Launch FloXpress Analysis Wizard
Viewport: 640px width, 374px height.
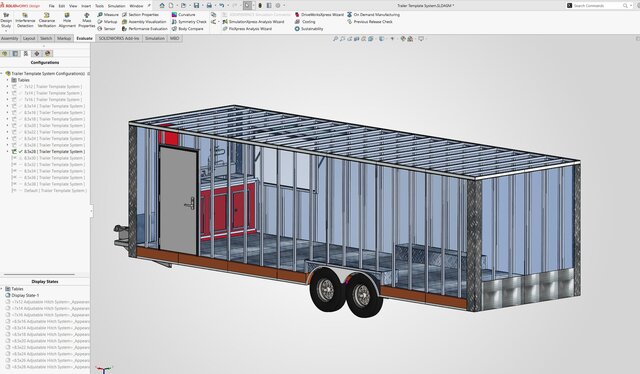coord(247,29)
